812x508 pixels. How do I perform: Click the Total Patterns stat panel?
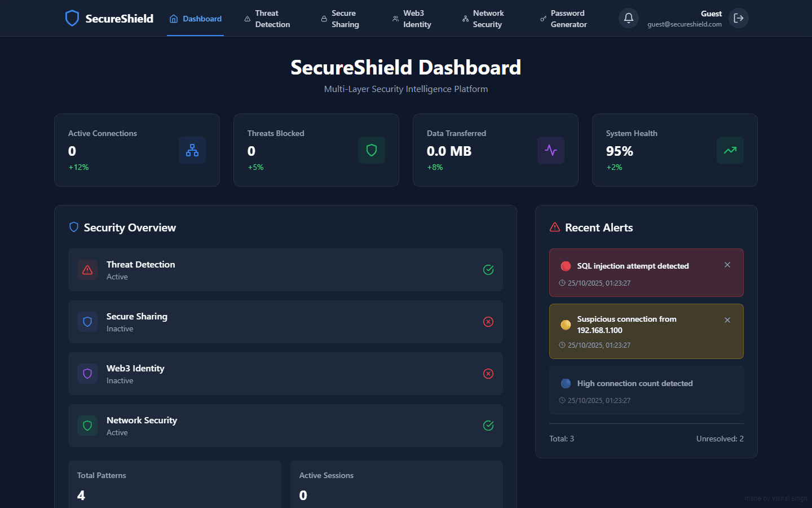[175, 484]
